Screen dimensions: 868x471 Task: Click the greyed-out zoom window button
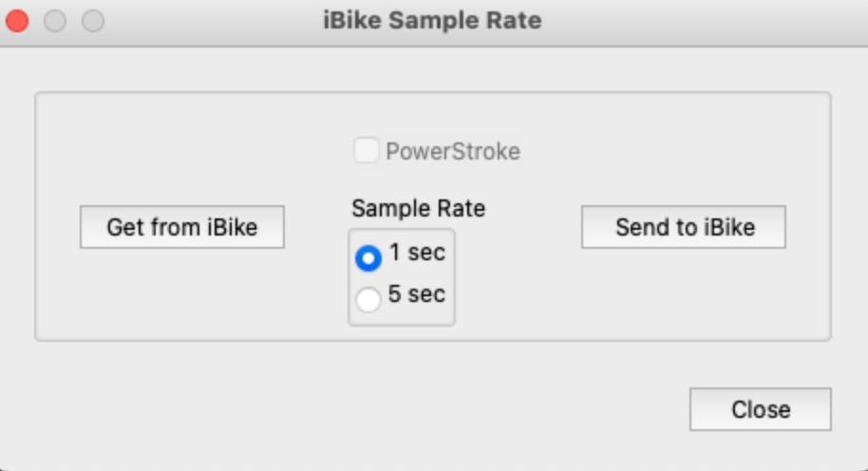[x=92, y=20]
